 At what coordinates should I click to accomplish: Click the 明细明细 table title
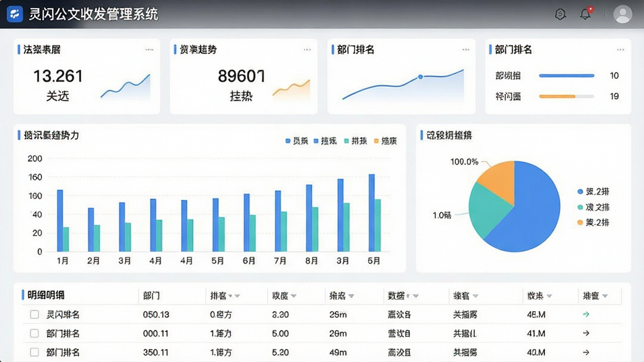(45, 295)
